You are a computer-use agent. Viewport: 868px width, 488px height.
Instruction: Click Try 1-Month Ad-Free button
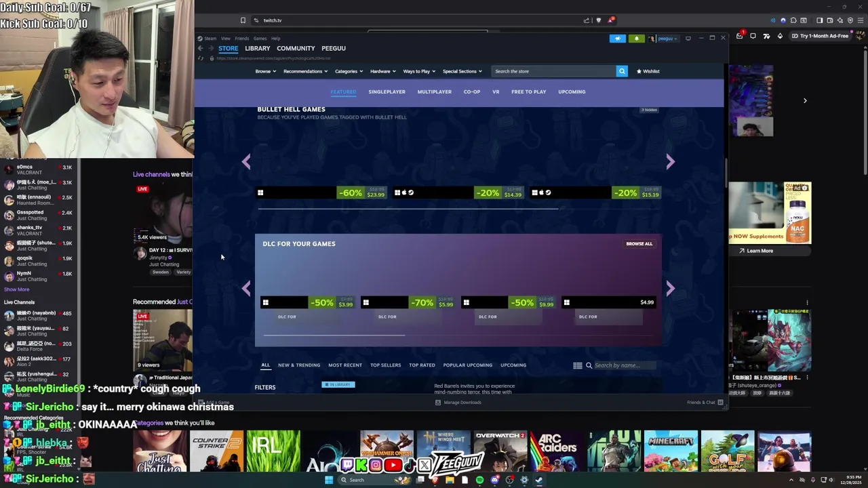pos(820,36)
